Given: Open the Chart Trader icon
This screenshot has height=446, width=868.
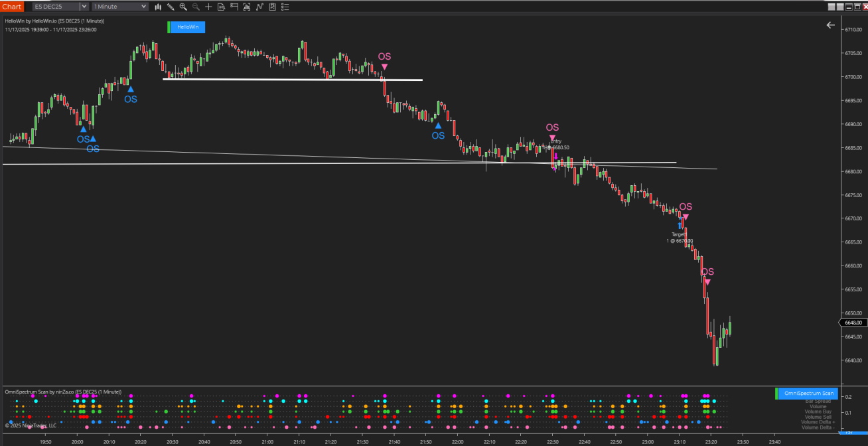Looking at the screenshot, I should [234, 7].
